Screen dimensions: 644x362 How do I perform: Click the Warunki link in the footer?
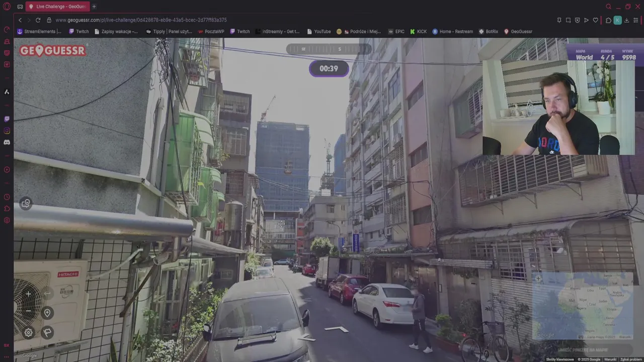pos(610,359)
